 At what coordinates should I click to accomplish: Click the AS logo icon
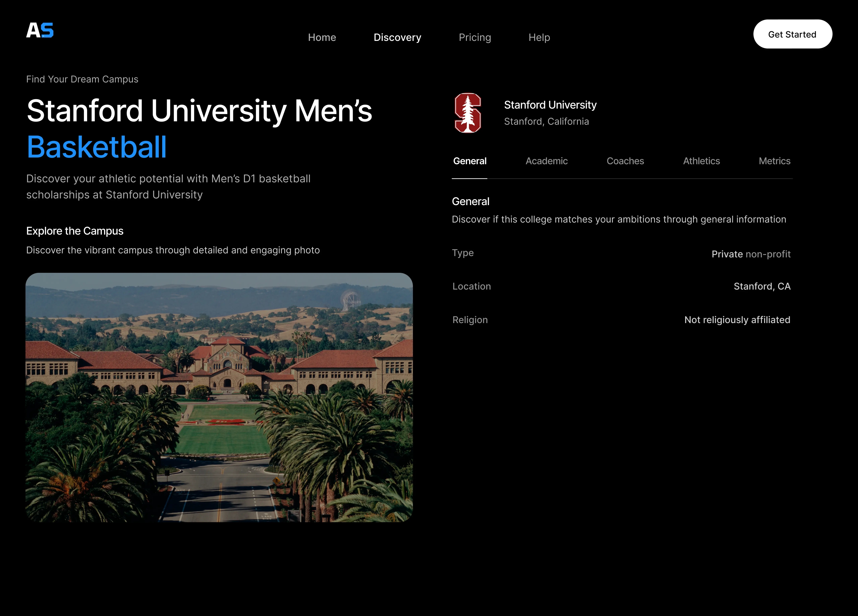click(x=40, y=30)
